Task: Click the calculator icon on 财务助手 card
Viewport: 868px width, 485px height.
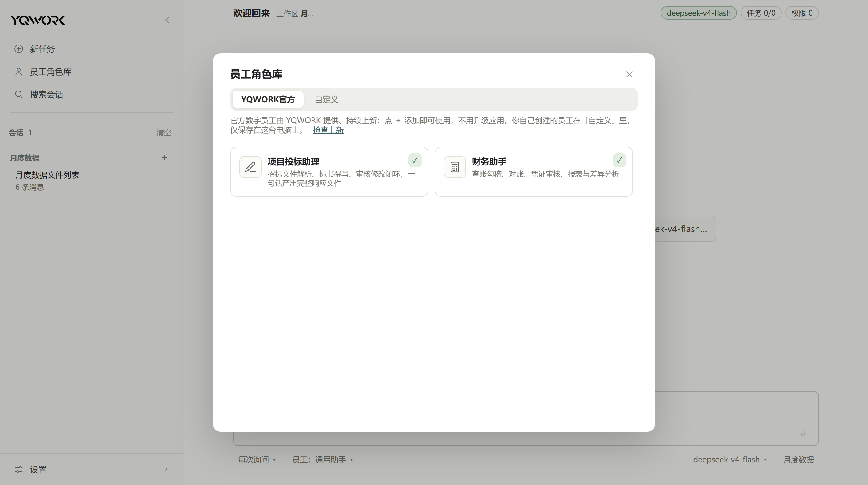Action: pos(455,167)
